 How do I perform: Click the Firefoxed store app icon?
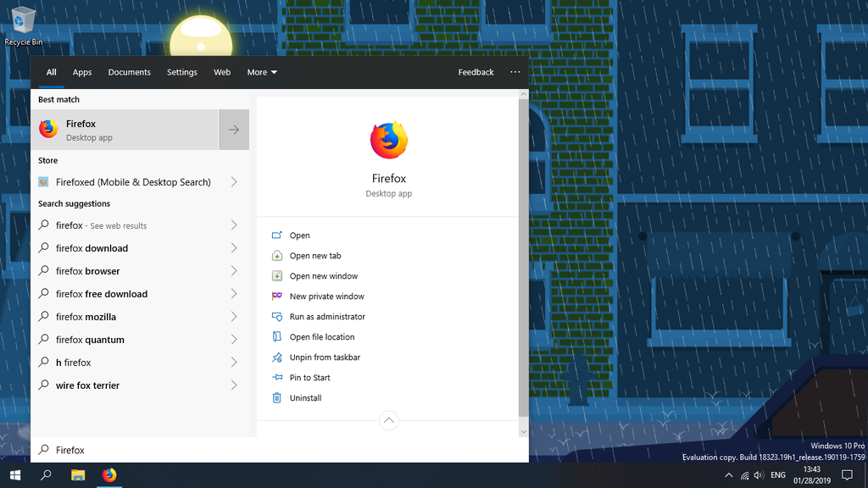tap(43, 182)
